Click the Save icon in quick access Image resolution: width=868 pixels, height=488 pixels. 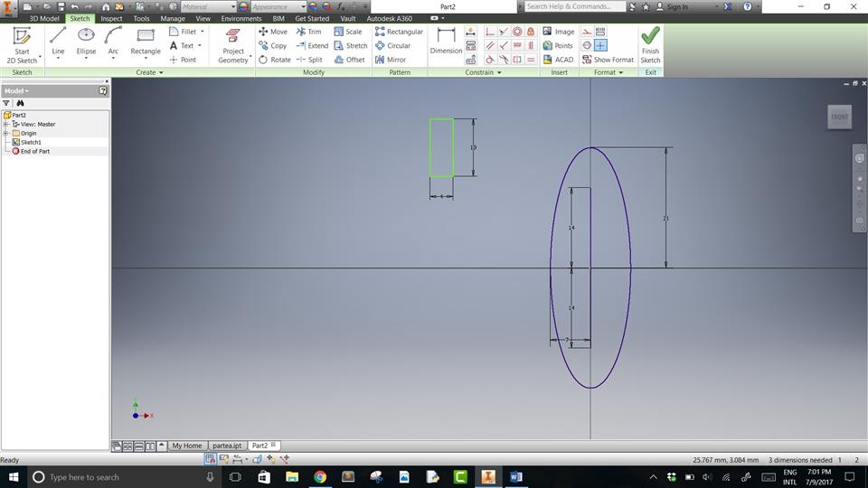(61, 6)
